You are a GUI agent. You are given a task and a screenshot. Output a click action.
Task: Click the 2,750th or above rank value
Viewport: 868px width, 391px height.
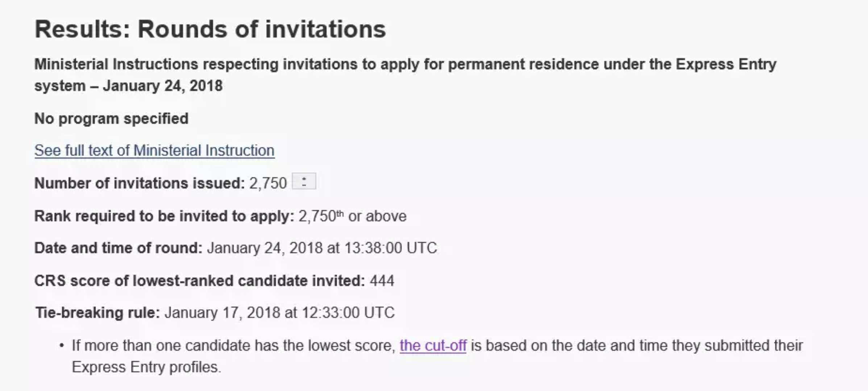tap(352, 216)
